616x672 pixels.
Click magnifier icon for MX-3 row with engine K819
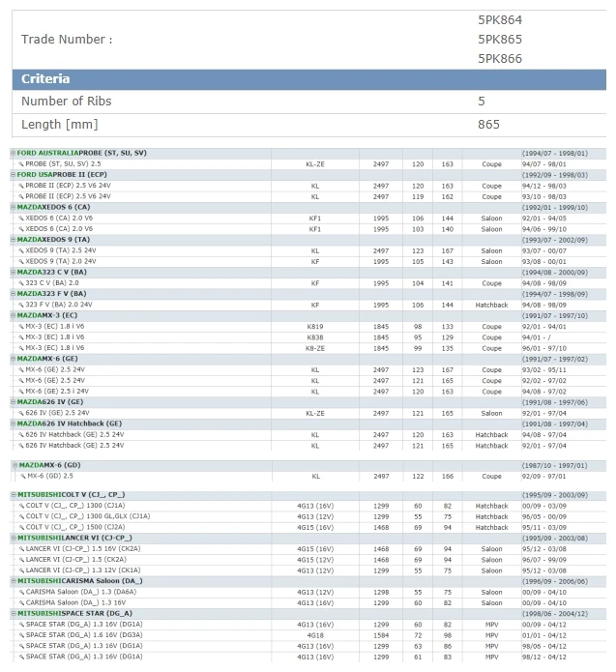21,326
